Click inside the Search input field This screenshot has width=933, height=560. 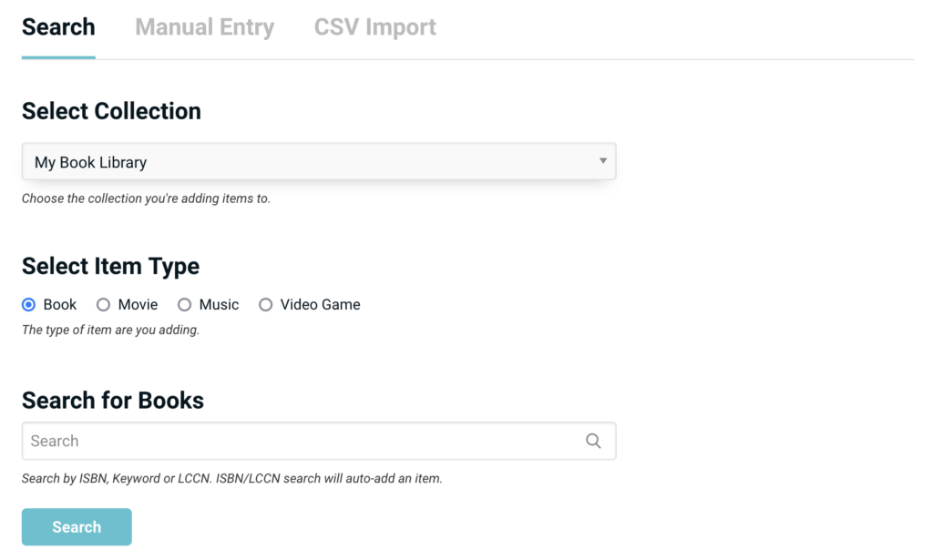coord(273,440)
